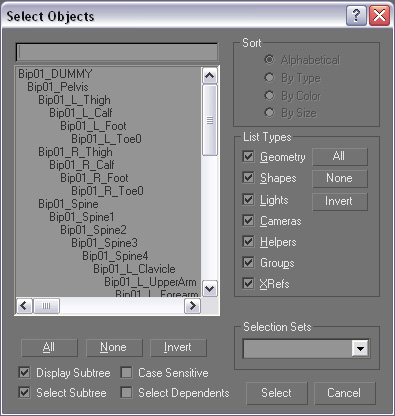This screenshot has height=416, width=395.
Task: Cancel the dialog
Action: pyautogui.click(x=344, y=393)
